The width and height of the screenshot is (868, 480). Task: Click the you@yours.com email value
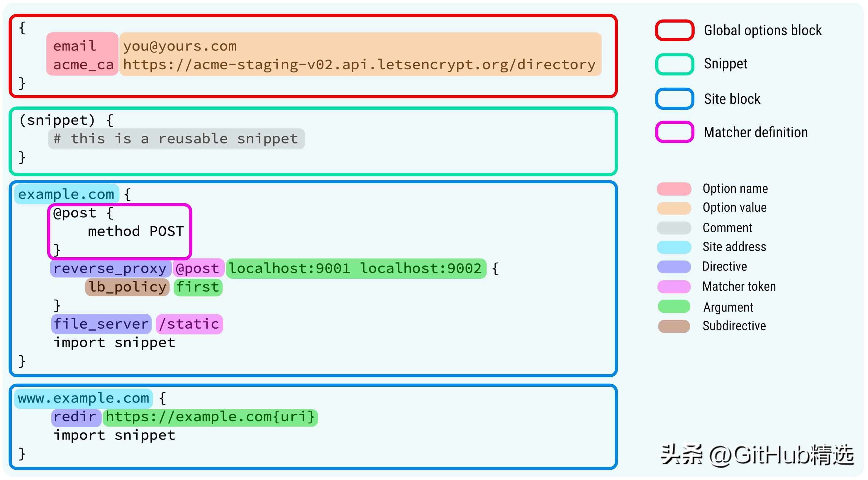(x=180, y=46)
